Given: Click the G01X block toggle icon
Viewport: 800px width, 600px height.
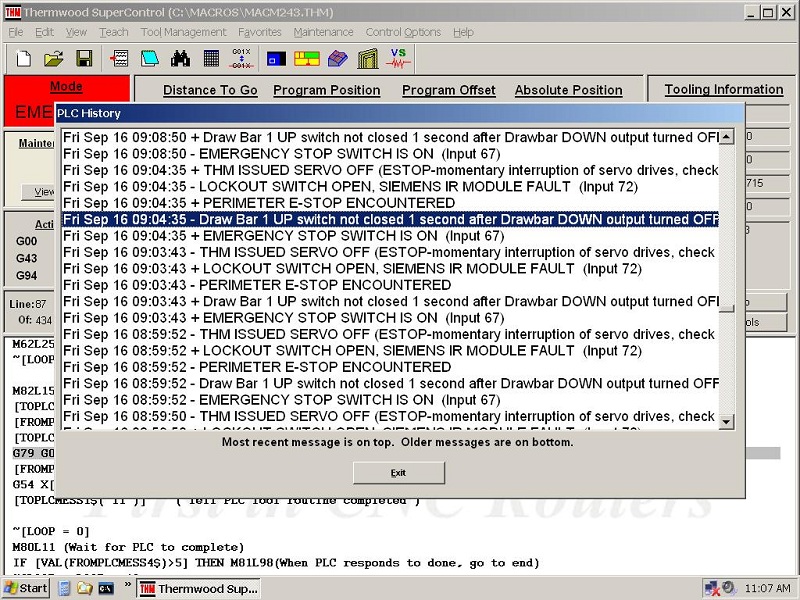Looking at the screenshot, I should click(241, 59).
